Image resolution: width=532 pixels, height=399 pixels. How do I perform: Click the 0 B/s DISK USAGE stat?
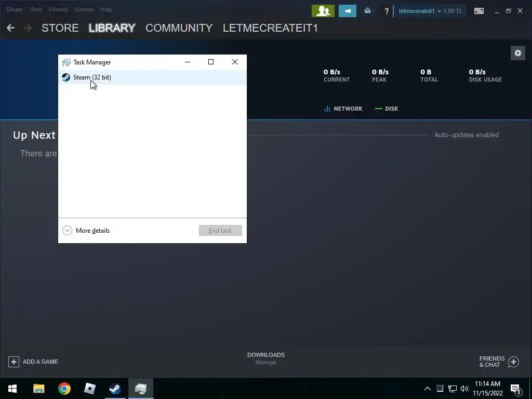[485, 75]
